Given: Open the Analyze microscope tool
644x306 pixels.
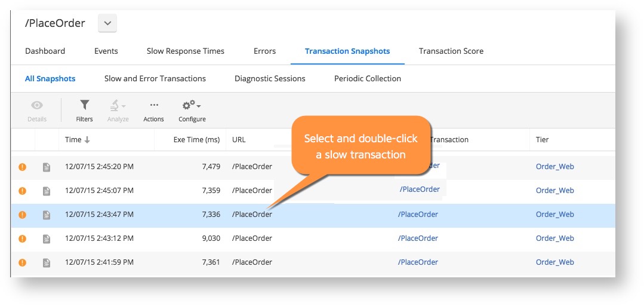Looking at the screenshot, I should coord(114,106).
